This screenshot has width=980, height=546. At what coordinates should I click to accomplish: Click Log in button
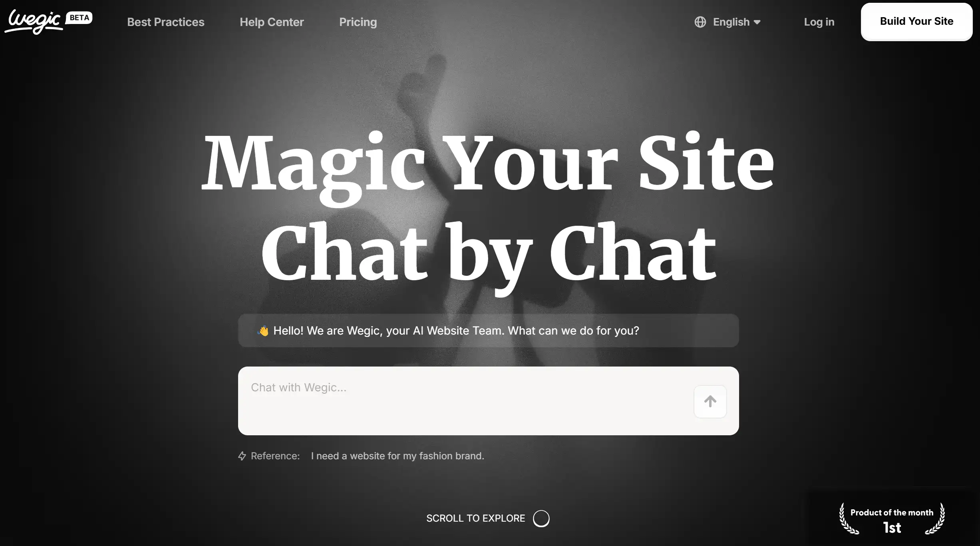click(819, 22)
